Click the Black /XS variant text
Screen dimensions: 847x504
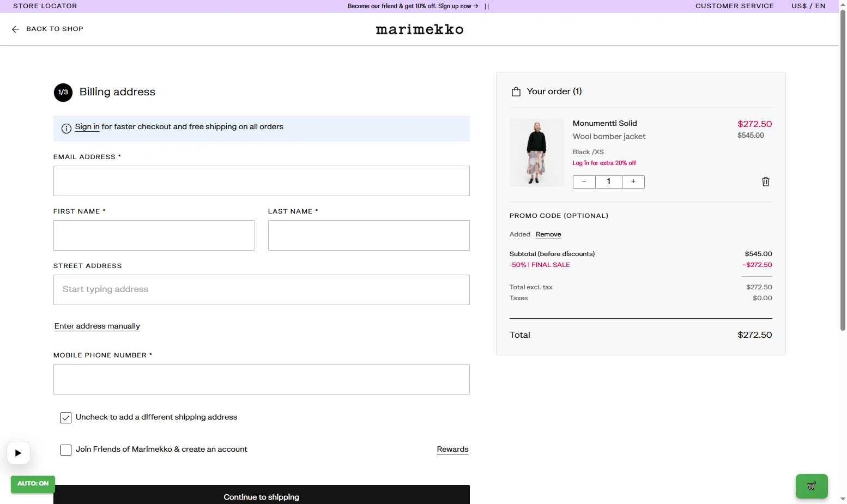coord(588,152)
